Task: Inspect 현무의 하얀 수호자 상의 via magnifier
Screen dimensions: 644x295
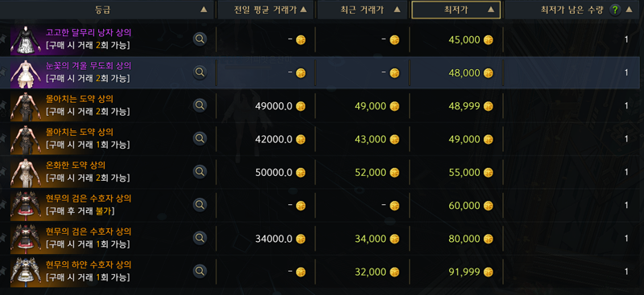Action: pyautogui.click(x=200, y=271)
